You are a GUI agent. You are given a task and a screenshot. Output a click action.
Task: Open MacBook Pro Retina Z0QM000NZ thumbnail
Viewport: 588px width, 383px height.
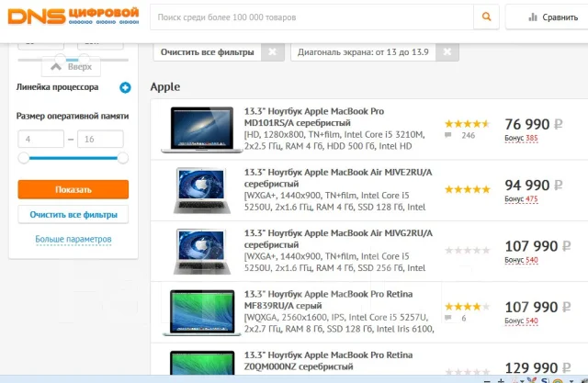[202, 363]
